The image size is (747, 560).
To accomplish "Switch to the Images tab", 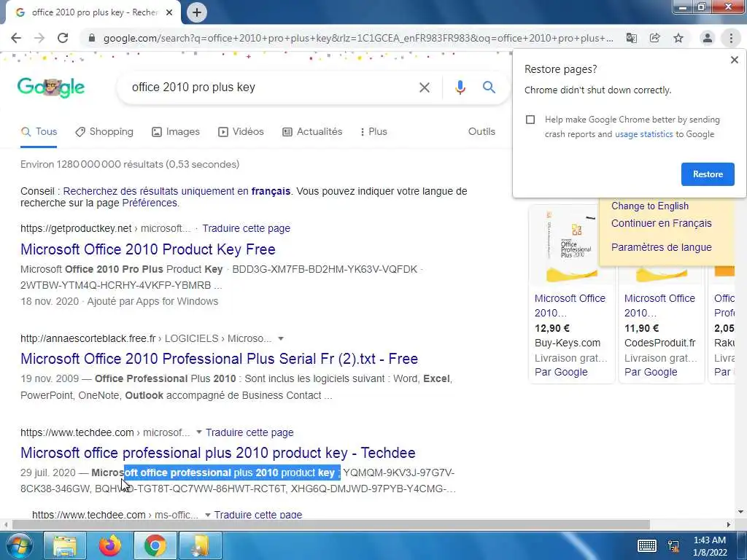I will (x=176, y=132).
